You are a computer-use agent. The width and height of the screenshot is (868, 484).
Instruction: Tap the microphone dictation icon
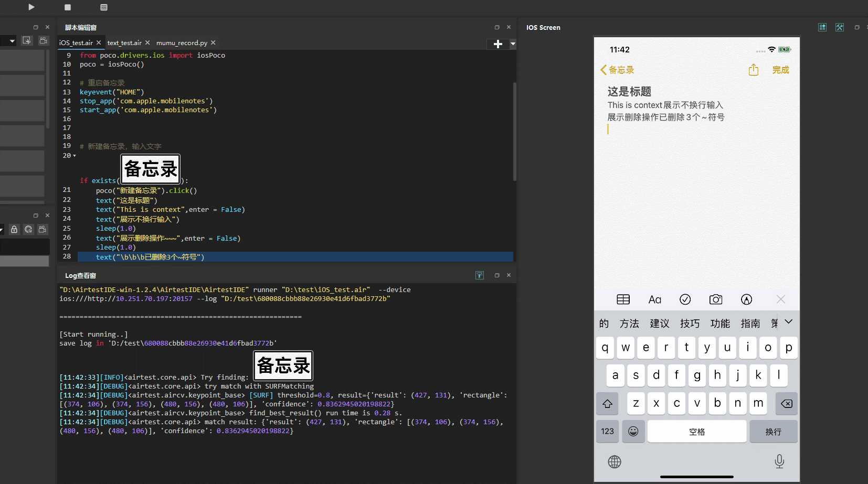pos(779,461)
